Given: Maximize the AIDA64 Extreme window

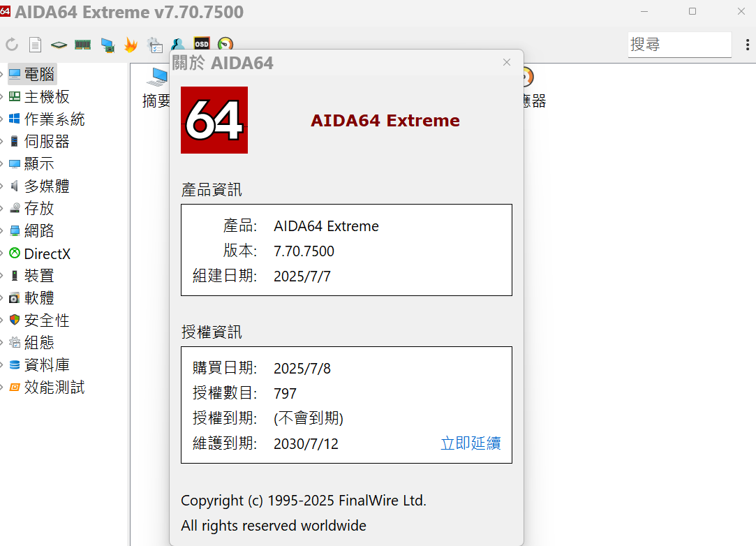Looking at the screenshot, I should 692,11.
